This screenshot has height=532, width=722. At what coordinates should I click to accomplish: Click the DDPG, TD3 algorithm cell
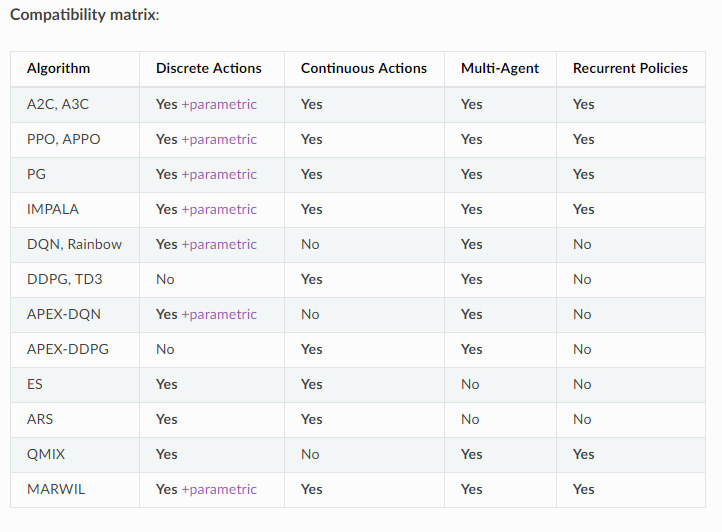(64, 279)
